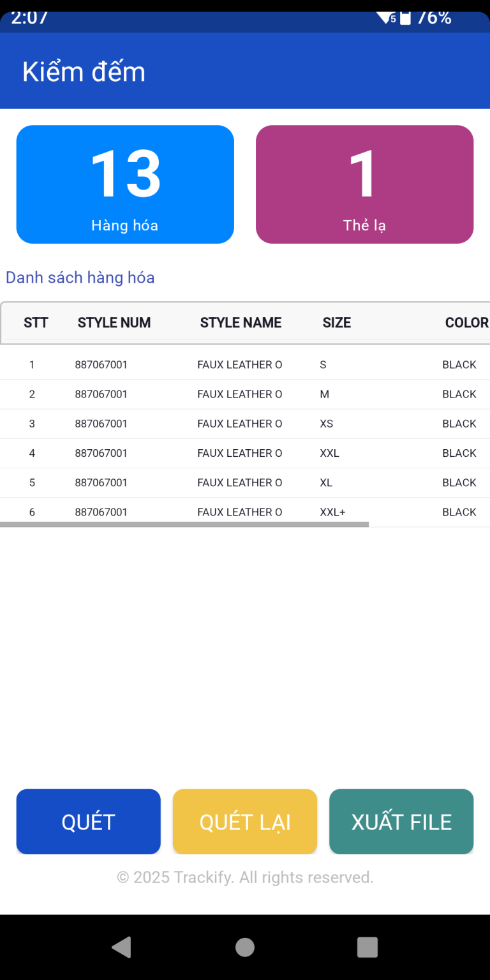Screen dimensions: 490x980
Task: Tap the Android home circle icon
Action: (245, 947)
